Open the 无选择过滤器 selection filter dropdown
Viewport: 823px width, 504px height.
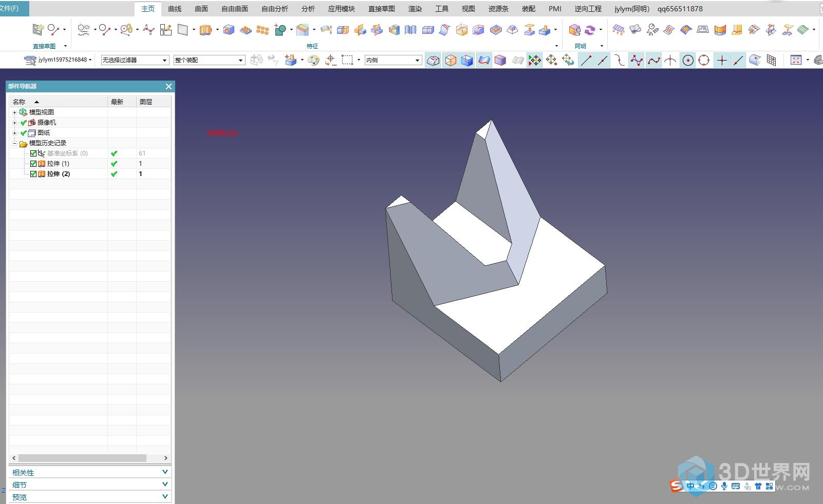135,60
